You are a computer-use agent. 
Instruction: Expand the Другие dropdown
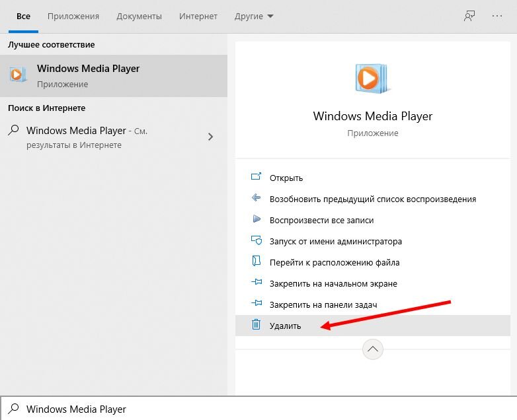click(x=254, y=16)
